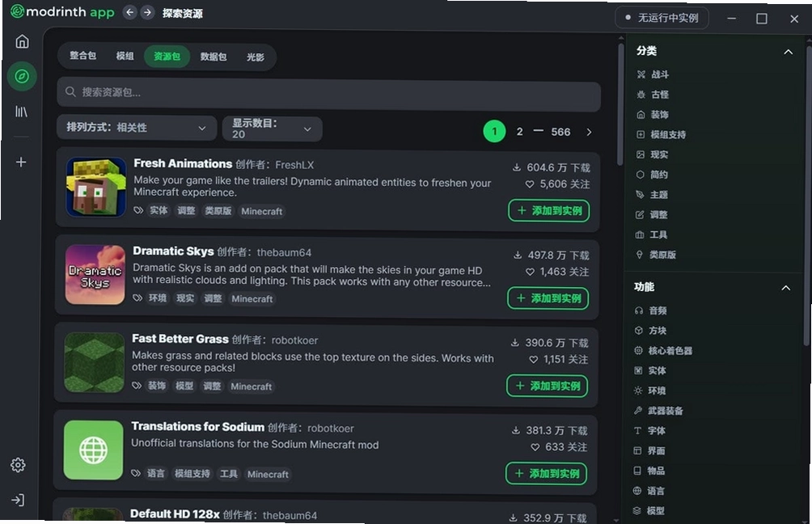Add Dramatic Skys to an instance
This screenshot has width=812, height=524.
pos(548,298)
